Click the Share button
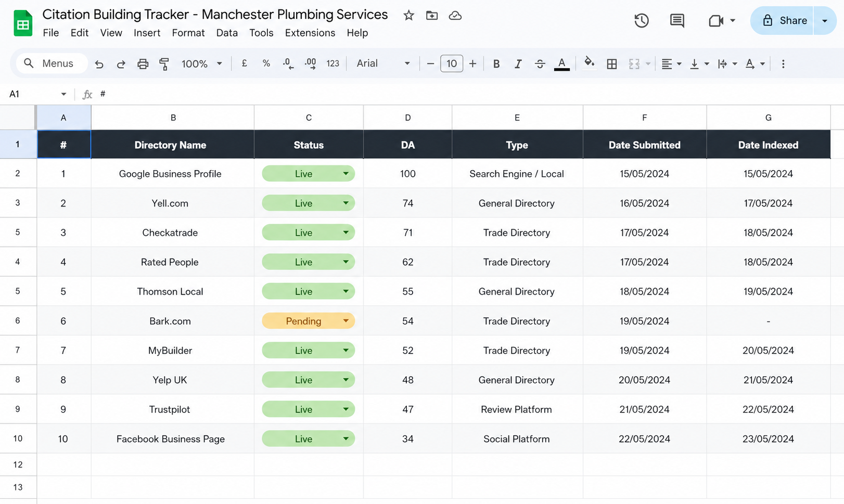The height and width of the screenshot is (504, 844). 782,21
